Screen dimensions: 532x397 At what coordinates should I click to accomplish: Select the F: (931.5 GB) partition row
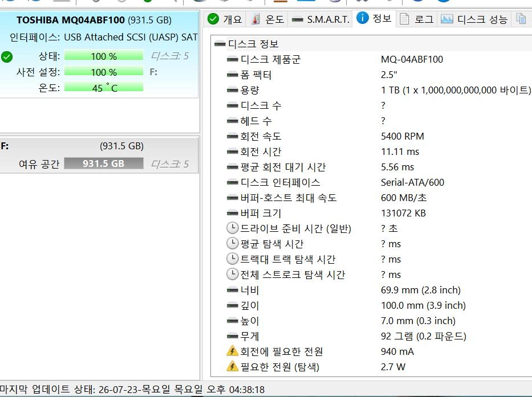point(99,155)
